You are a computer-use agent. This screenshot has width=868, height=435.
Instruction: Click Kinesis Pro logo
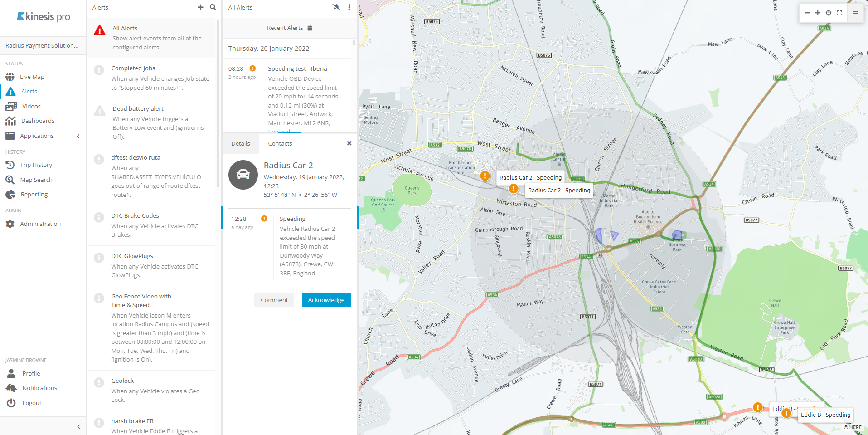point(43,17)
